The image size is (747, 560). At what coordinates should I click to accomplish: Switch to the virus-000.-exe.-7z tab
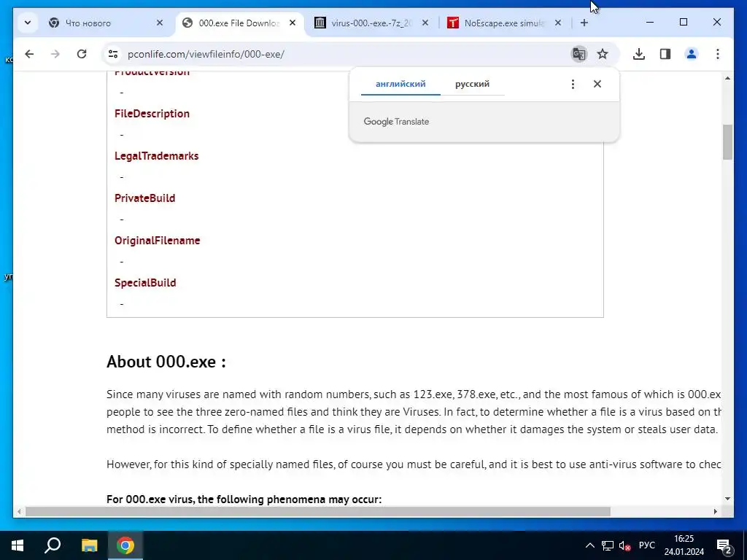[371, 23]
